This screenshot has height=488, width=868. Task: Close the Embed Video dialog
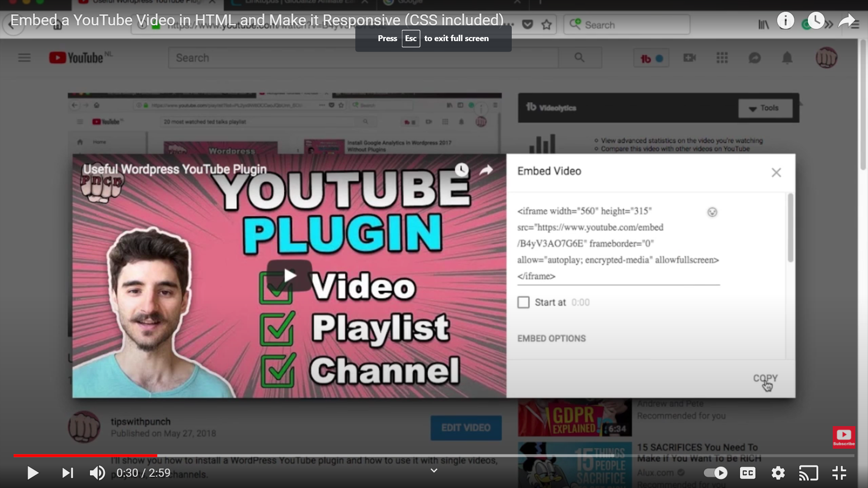pyautogui.click(x=776, y=173)
